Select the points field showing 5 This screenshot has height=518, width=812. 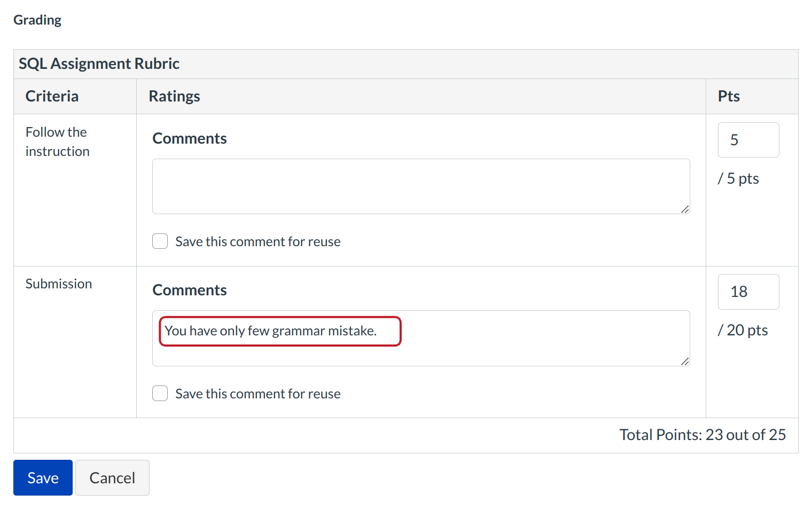coord(748,140)
